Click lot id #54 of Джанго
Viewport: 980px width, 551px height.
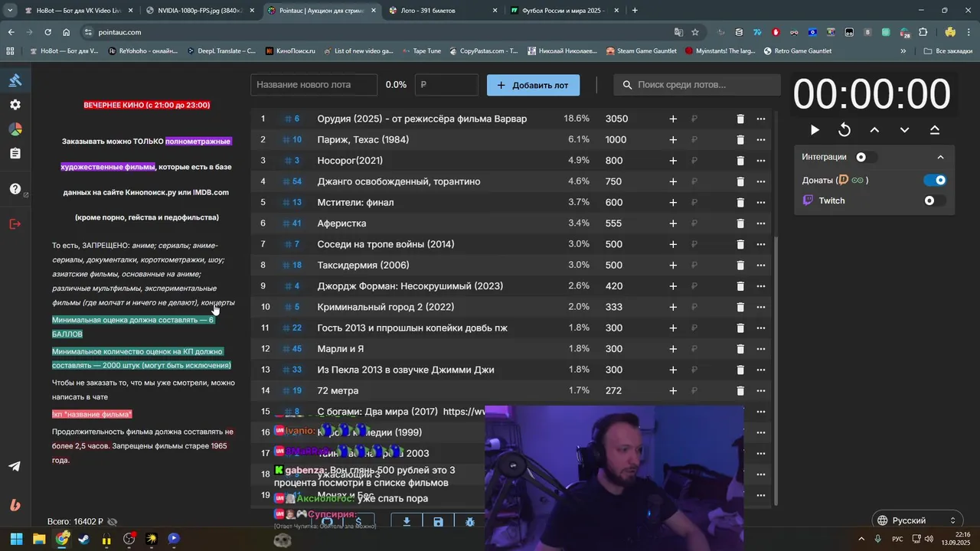pyautogui.click(x=292, y=181)
